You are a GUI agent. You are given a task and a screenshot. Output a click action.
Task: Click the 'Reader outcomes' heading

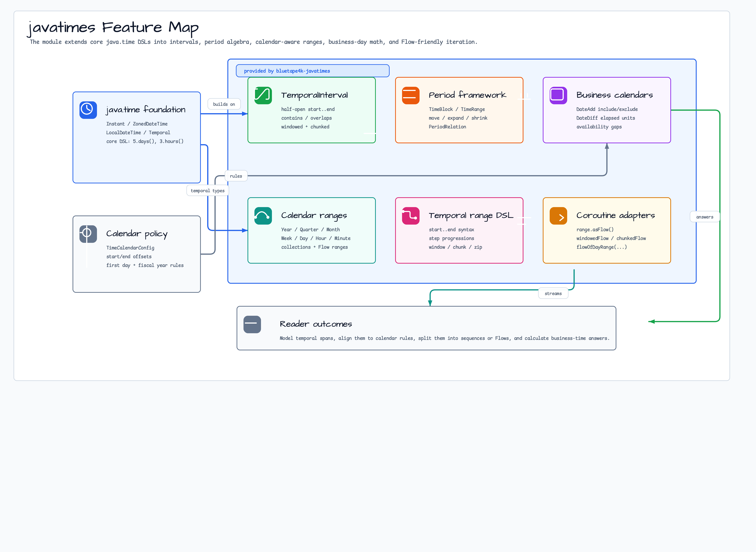[316, 324]
